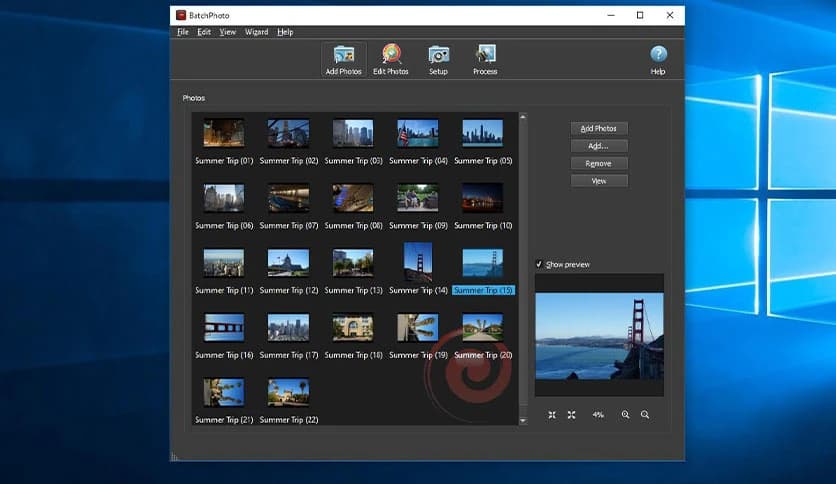
Task: Click the second preview size icon
Action: coord(572,414)
